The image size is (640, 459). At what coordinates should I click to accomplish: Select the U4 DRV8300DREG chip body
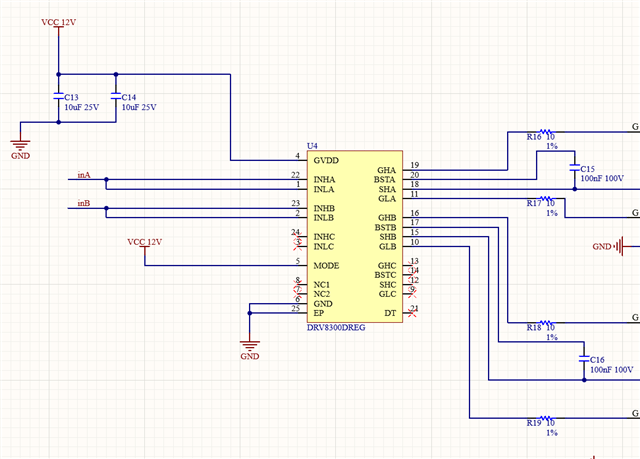point(355,237)
